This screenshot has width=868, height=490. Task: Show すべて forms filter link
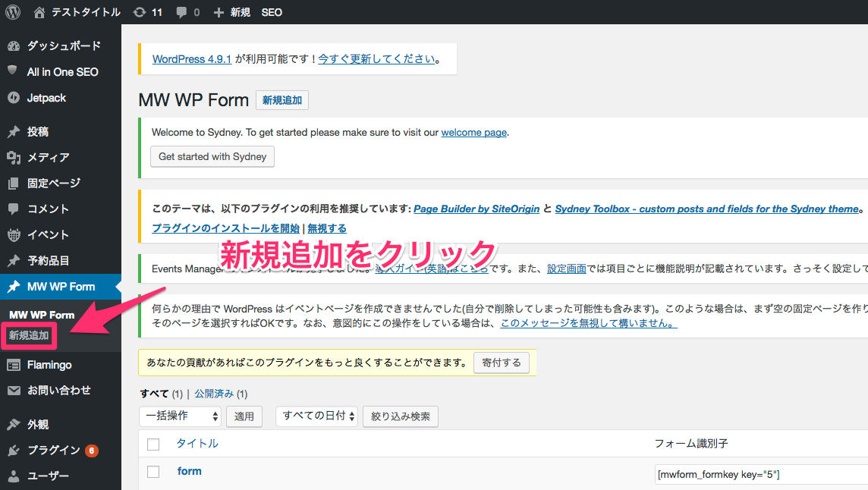[155, 394]
